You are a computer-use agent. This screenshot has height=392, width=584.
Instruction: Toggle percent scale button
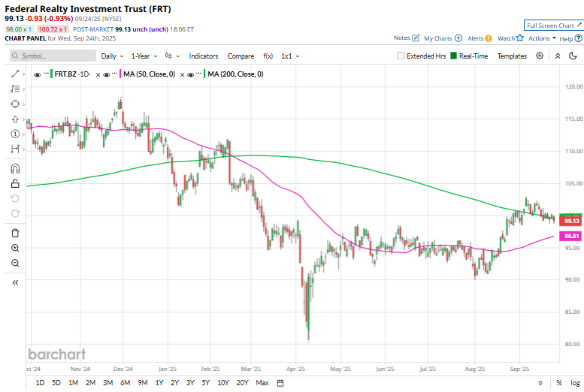coord(558,383)
